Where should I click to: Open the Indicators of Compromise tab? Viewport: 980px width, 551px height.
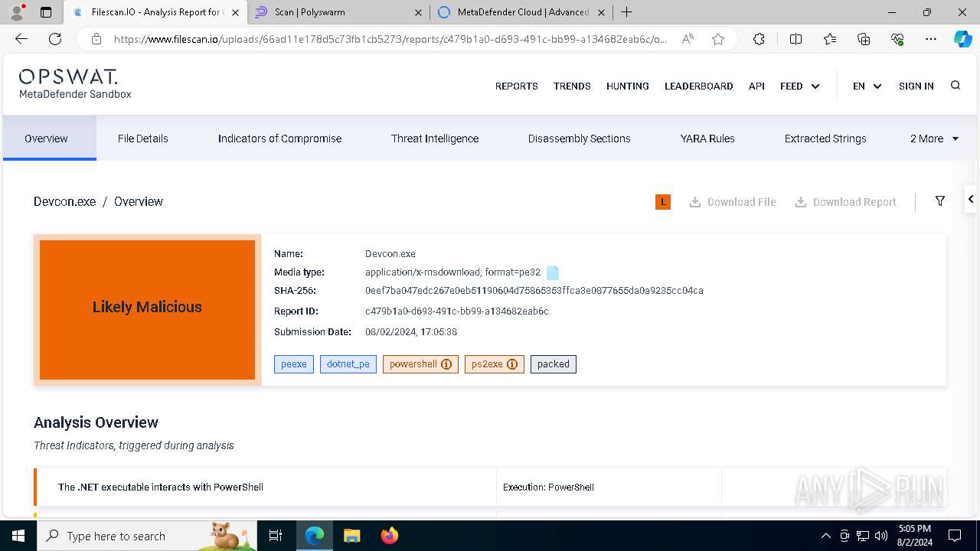279,139
